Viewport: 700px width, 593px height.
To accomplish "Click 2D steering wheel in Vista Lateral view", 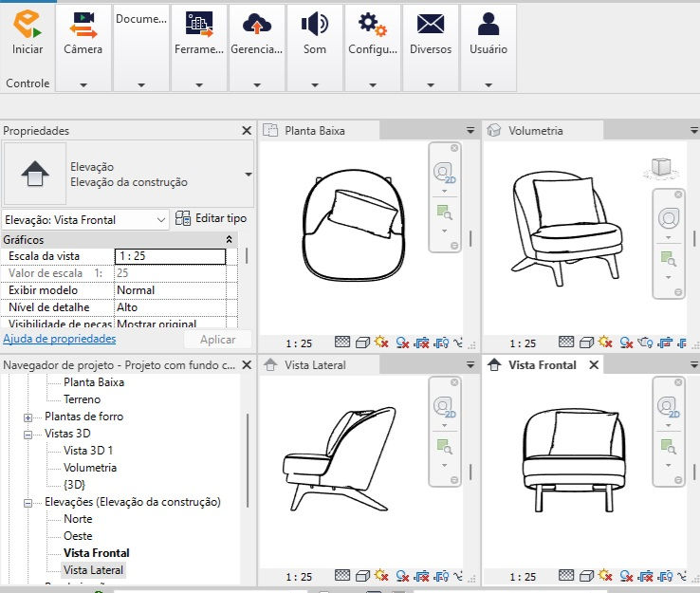I will pos(444,407).
